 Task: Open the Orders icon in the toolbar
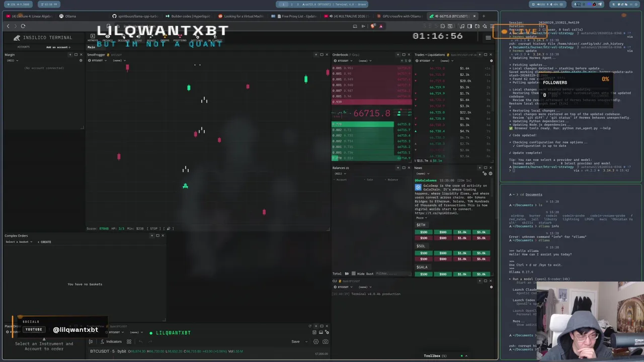click(x=165, y=37)
